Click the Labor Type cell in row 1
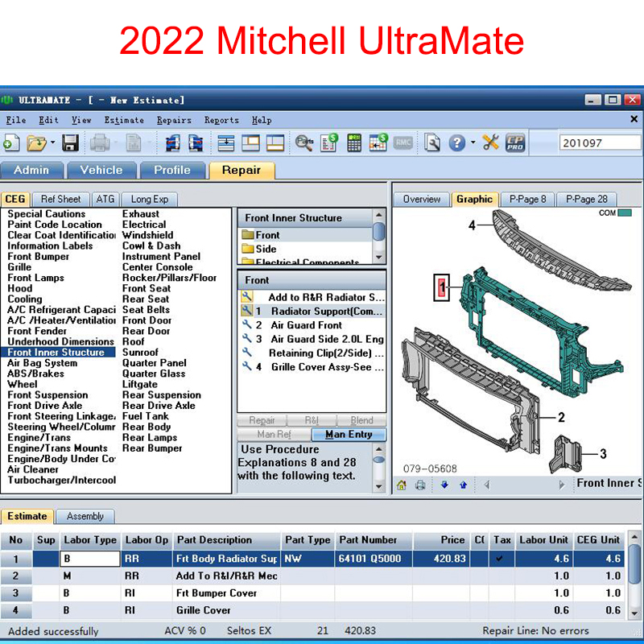Screen dimensions: 644x644 tap(90, 559)
